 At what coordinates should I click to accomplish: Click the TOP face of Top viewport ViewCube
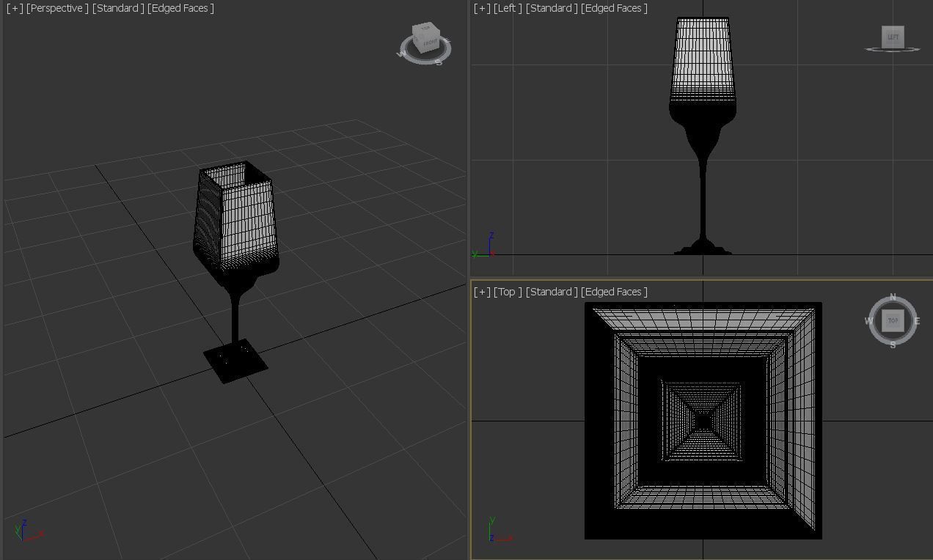[x=893, y=320]
